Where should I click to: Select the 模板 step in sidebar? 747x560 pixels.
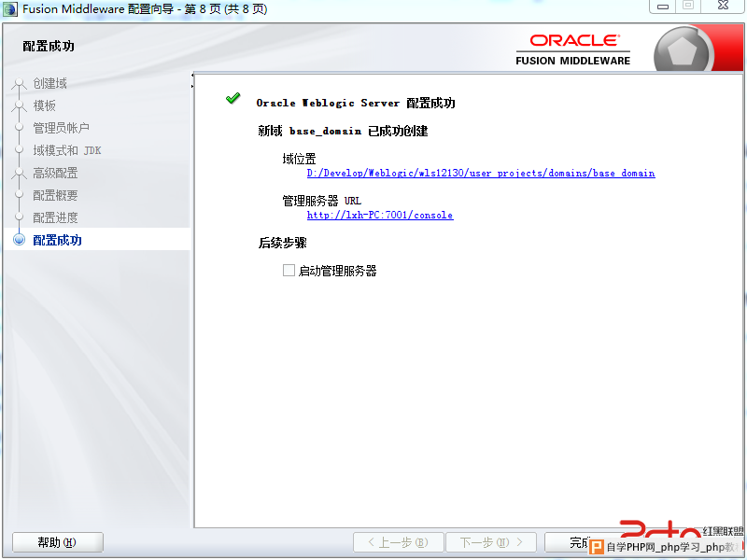44,105
